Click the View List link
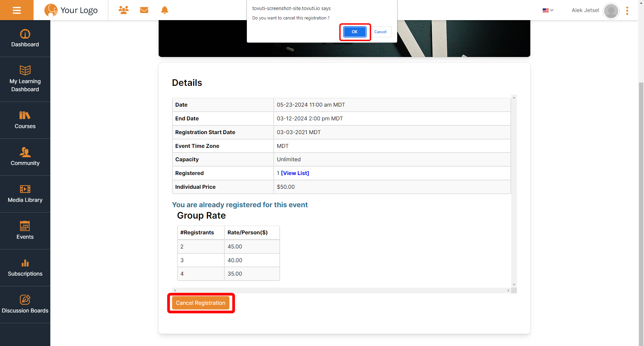 click(x=295, y=173)
